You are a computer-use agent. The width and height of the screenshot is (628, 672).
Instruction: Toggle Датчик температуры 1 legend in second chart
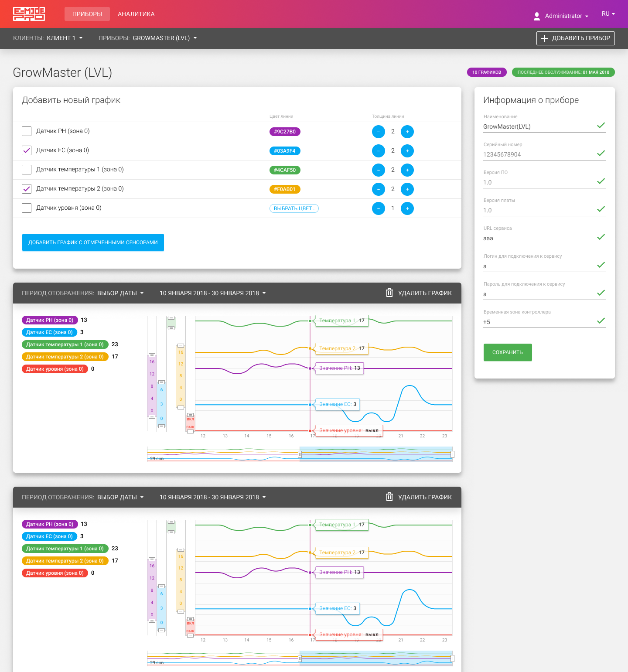[65, 549]
